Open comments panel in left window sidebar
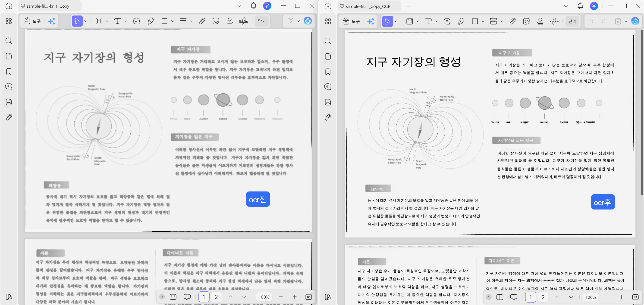 [x=9, y=87]
